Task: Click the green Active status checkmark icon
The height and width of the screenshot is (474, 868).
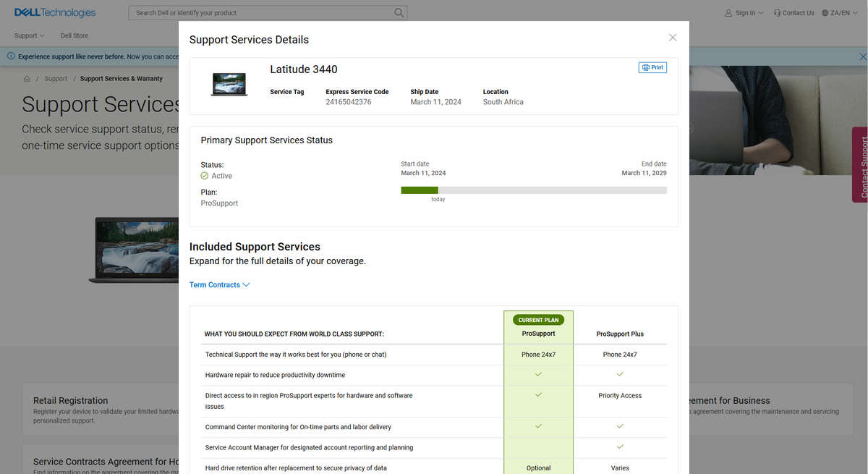Action: (x=205, y=176)
